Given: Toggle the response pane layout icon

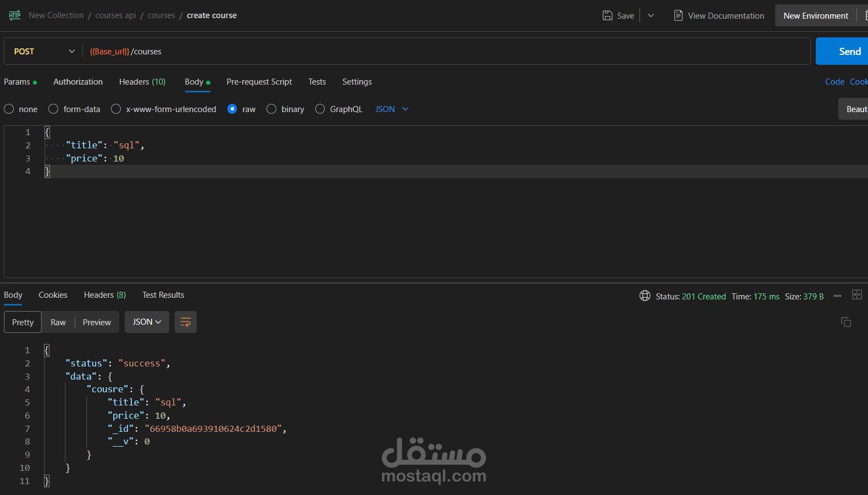Looking at the screenshot, I should click(x=857, y=294).
